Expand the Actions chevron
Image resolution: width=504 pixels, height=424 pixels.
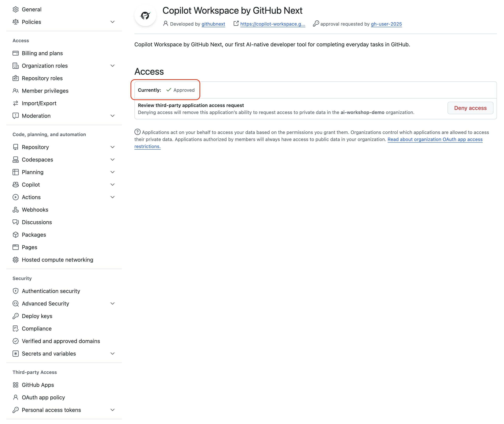click(112, 197)
